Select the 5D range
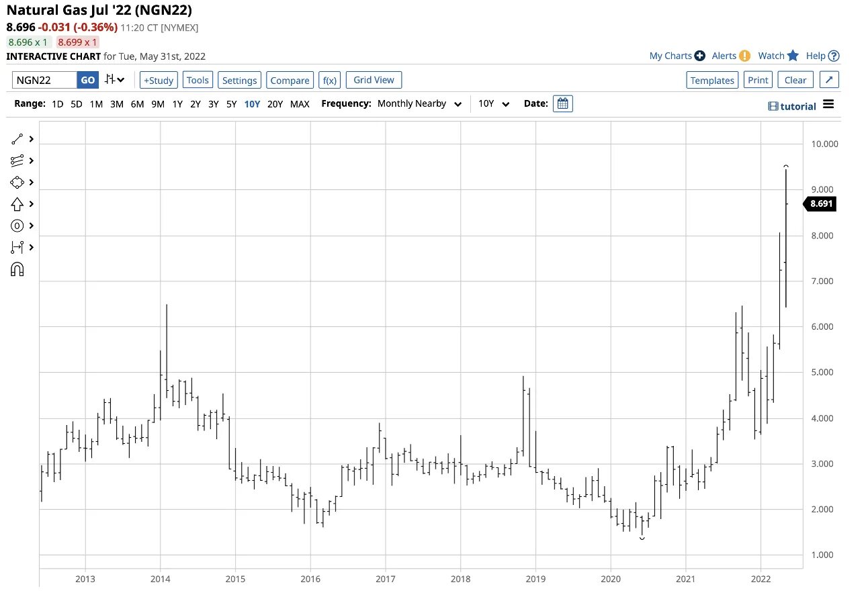Image resolution: width=868 pixels, height=603 pixels. coord(77,104)
